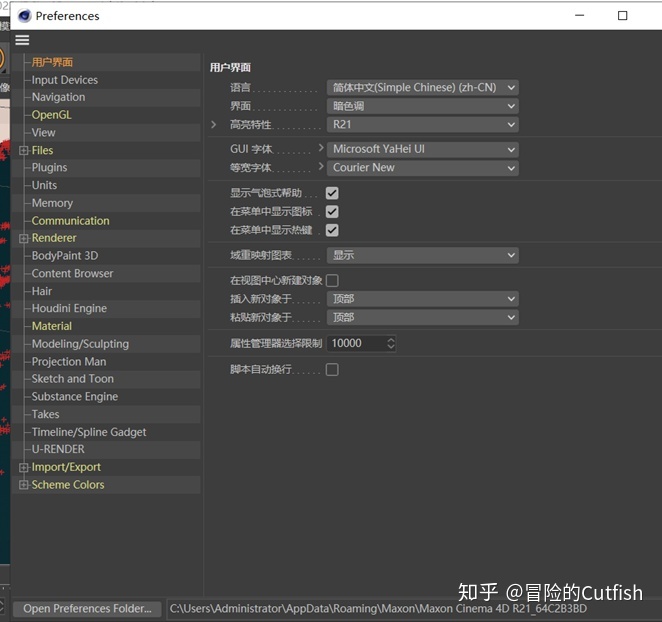
Task: Open the hamburger menu in Preferences
Action: (22, 40)
